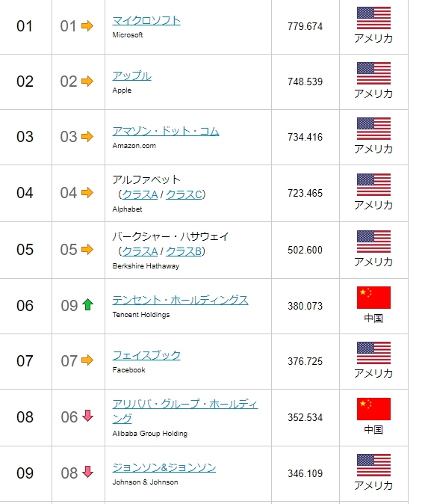Open the テンセント・ホールディングス link

(180, 300)
